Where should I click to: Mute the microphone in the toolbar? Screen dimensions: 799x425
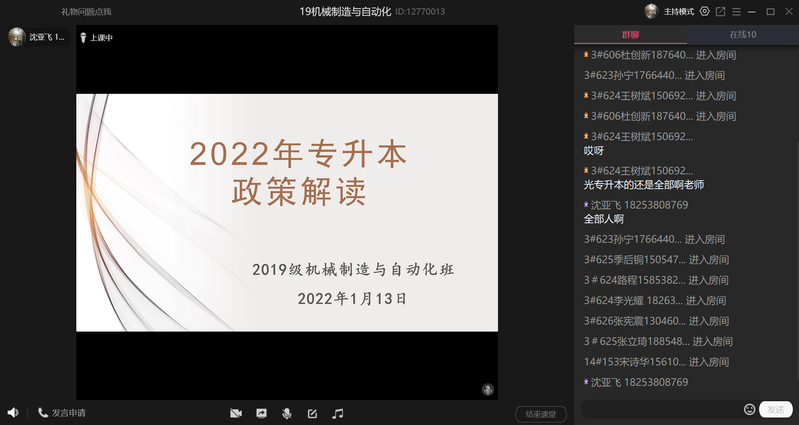tap(287, 413)
